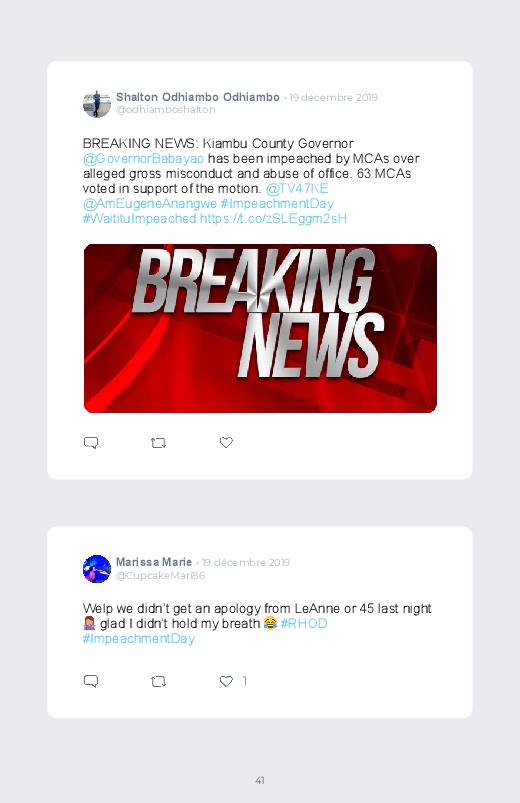This screenshot has height=803, width=520.
Task: Like the Kiambu Governor impeachment tweet
Action: tap(226, 442)
